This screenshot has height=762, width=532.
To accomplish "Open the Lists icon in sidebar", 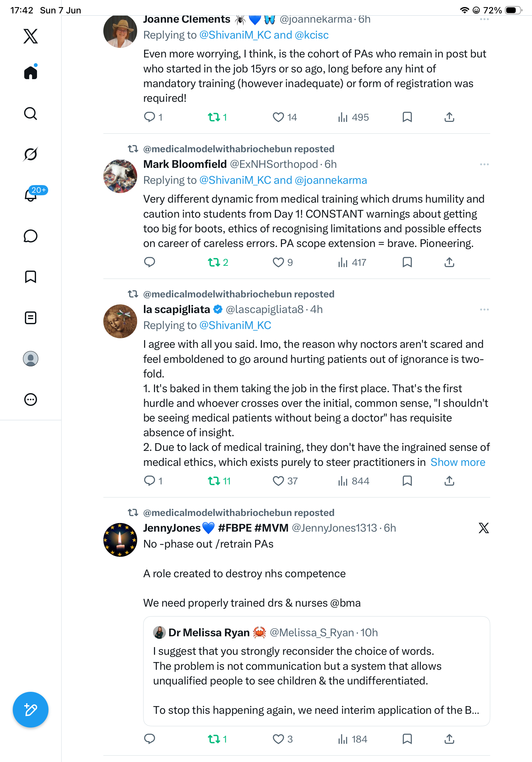I will [31, 317].
